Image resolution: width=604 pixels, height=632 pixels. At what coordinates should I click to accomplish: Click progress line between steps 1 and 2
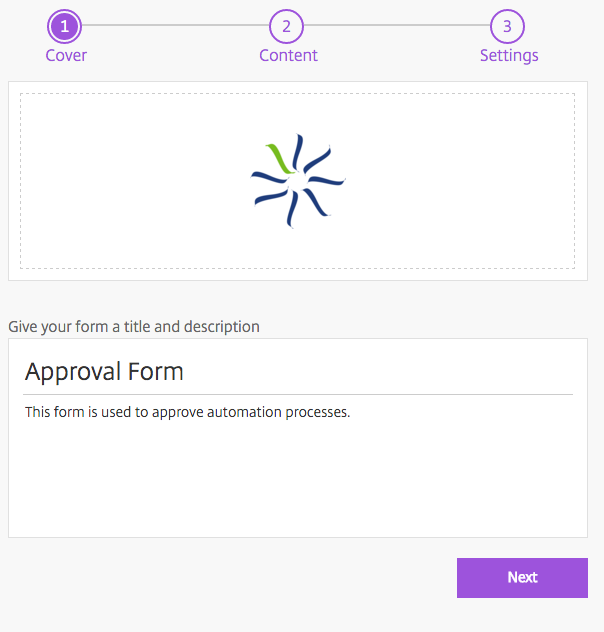(x=176, y=25)
